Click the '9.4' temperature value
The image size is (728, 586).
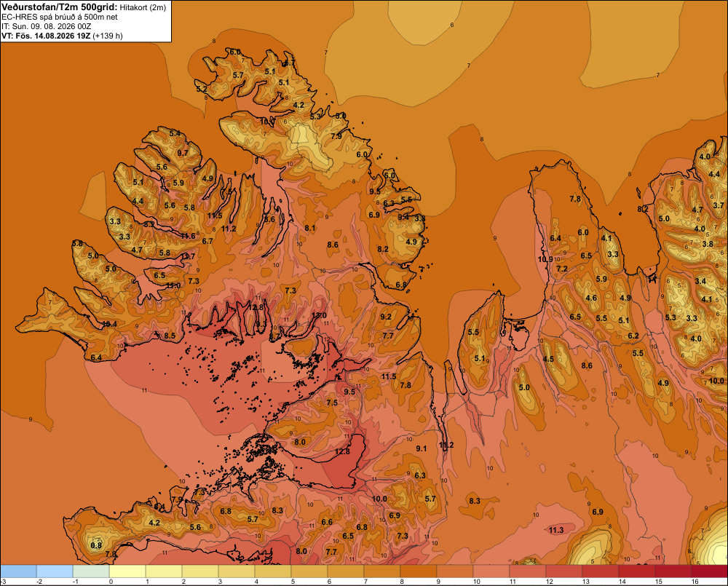(403, 217)
